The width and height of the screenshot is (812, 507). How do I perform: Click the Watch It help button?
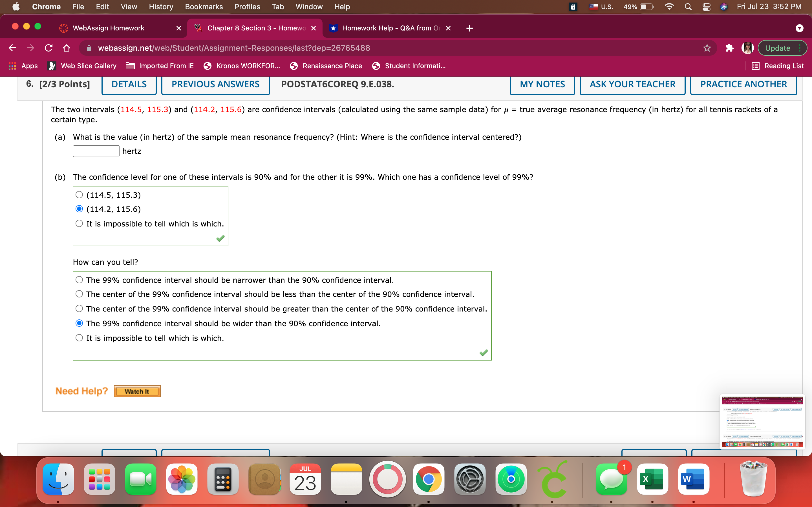click(137, 391)
